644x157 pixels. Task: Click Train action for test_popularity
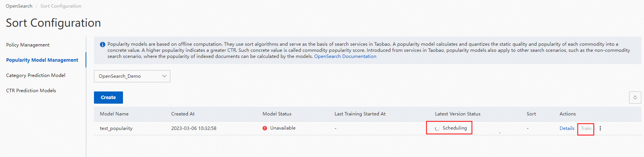[x=586, y=128]
